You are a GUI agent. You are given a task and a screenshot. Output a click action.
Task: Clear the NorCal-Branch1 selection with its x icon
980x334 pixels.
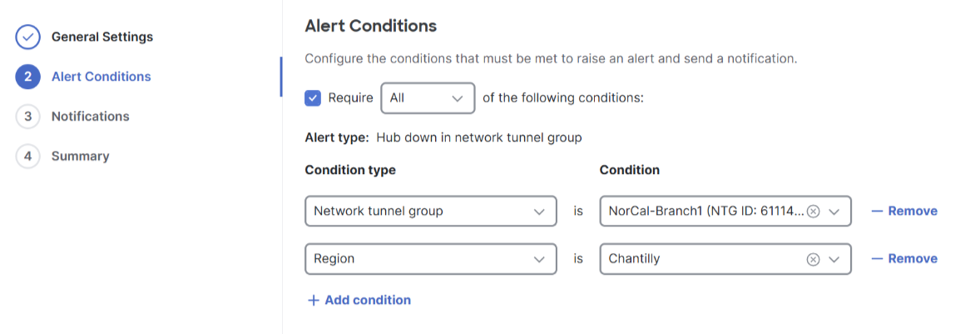click(x=813, y=212)
